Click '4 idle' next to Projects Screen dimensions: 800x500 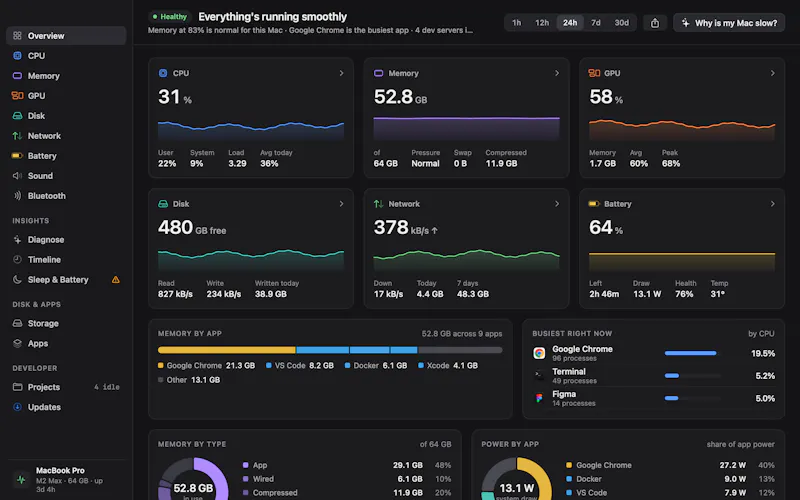click(x=107, y=387)
